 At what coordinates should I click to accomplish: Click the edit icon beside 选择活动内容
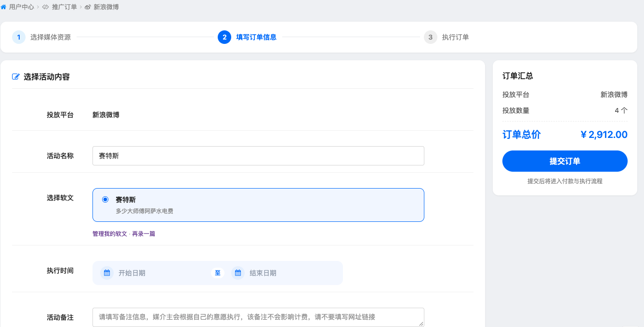point(16,77)
